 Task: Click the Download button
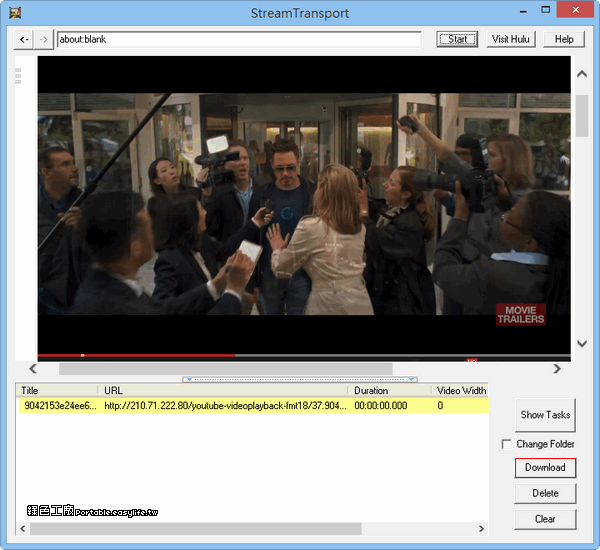[x=545, y=467]
